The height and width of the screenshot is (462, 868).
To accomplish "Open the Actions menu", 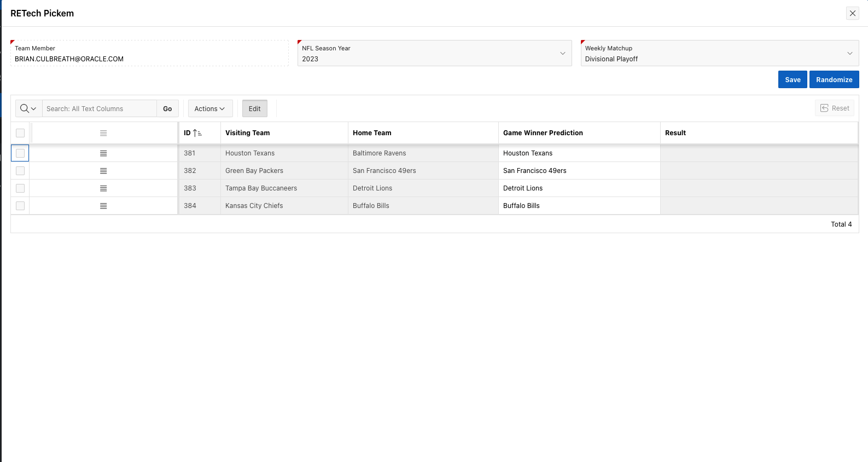I will 210,108.
